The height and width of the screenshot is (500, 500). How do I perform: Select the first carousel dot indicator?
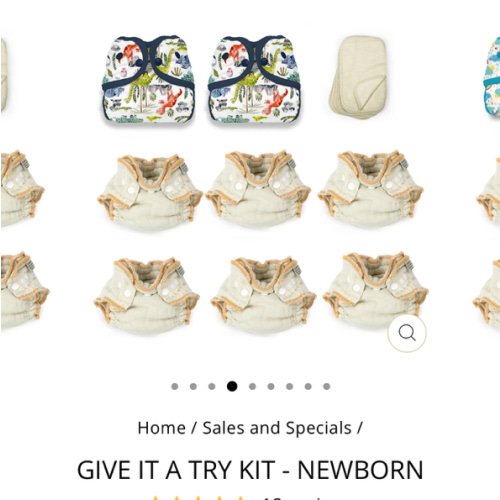click(174, 386)
